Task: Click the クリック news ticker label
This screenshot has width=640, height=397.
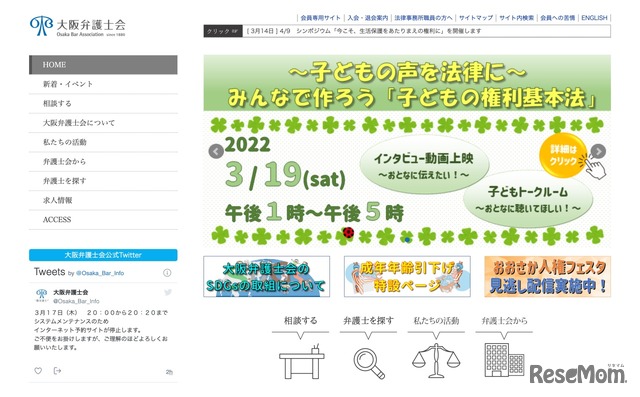Action: point(223,31)
